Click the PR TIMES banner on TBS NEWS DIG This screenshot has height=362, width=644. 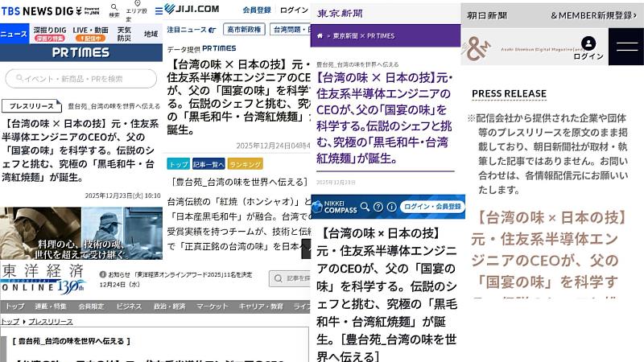81,52
